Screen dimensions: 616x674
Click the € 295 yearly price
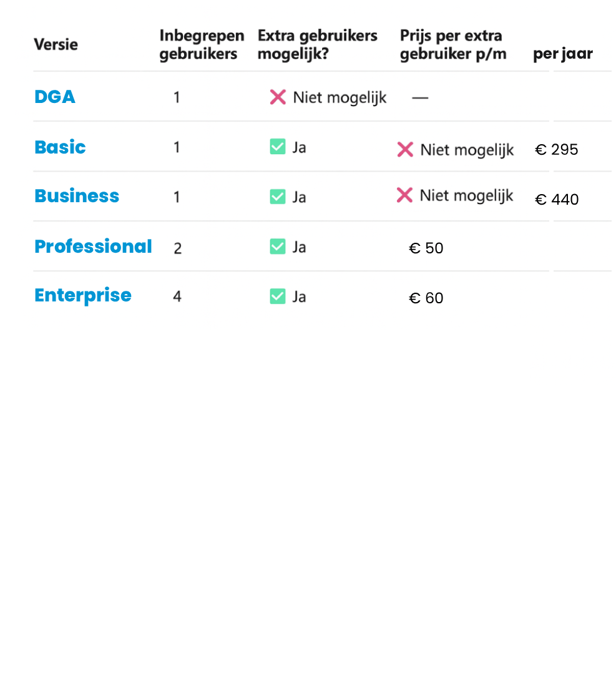coord(557,150)
